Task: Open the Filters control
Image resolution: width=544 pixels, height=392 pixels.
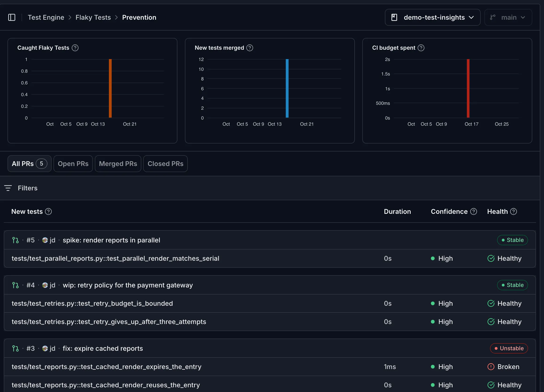Action: pos(21,188)
